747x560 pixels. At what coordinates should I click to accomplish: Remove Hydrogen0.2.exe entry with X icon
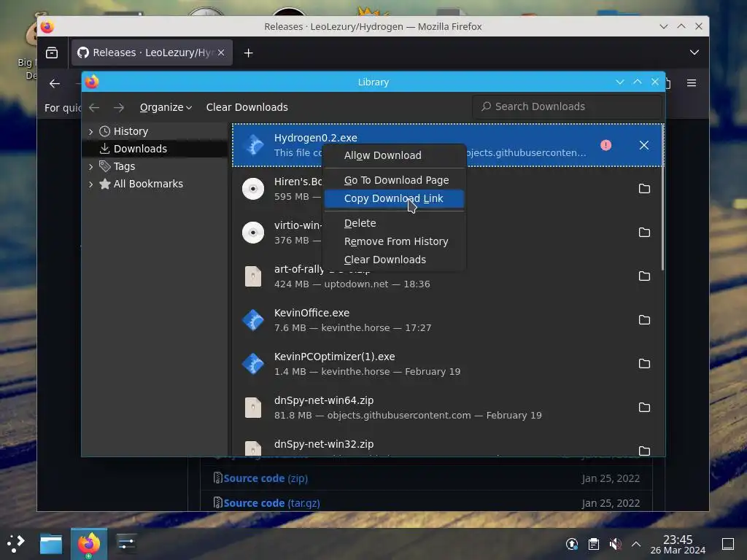click(644, 145)
